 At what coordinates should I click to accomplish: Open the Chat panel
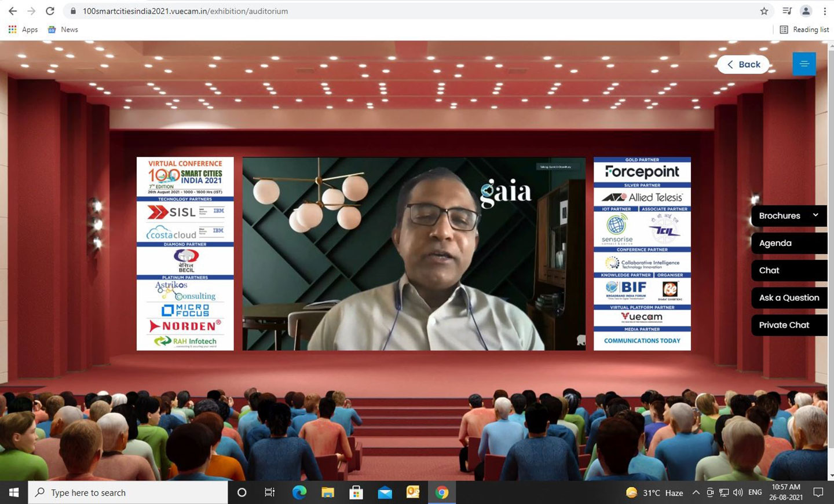[789, 270]
